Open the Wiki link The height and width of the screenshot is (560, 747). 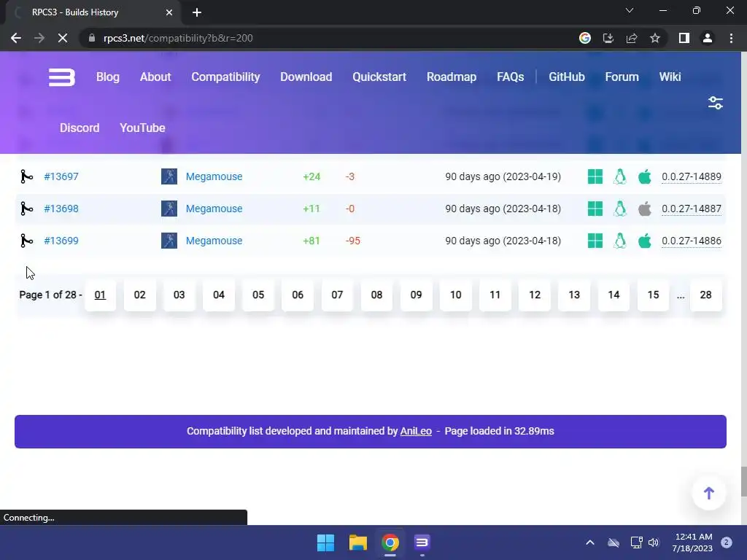click(x=670, y=77)
